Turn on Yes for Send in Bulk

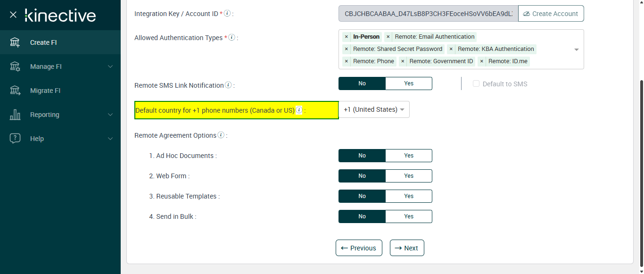tap(408, 216)
